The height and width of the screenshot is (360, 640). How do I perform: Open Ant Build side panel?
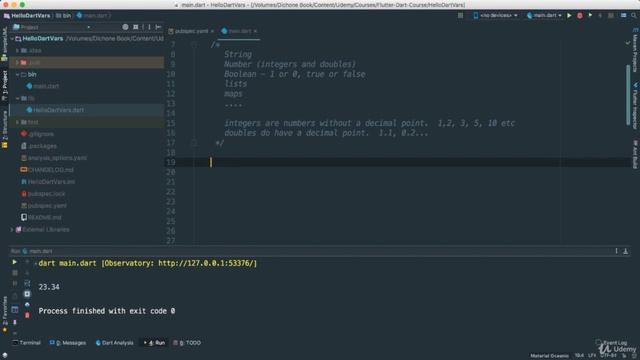pos(635,154)
